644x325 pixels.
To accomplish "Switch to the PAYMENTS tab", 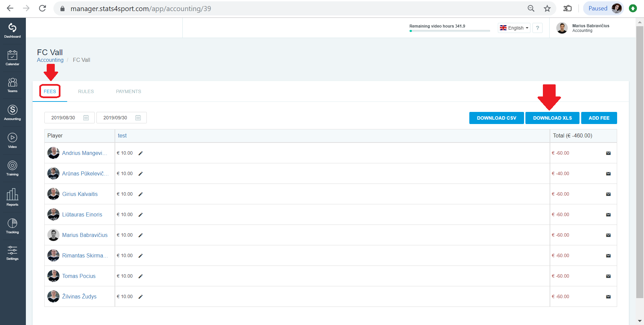I will click(x=129, y=91).
